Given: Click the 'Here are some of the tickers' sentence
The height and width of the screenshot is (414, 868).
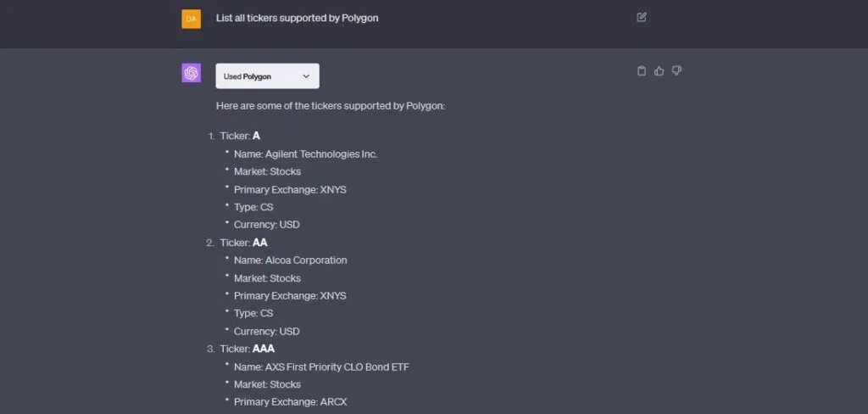Looking at the screenshot, I should pos(330,106).
